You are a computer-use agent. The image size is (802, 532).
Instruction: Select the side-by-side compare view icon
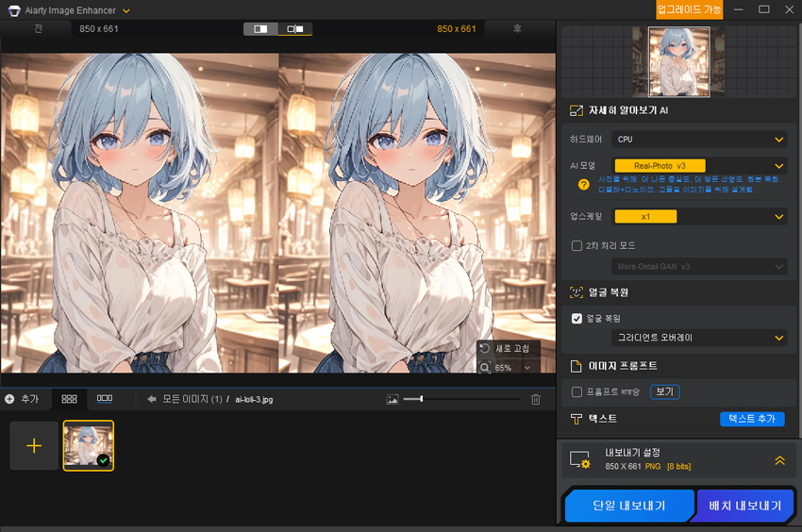click(x=295, y=29)
